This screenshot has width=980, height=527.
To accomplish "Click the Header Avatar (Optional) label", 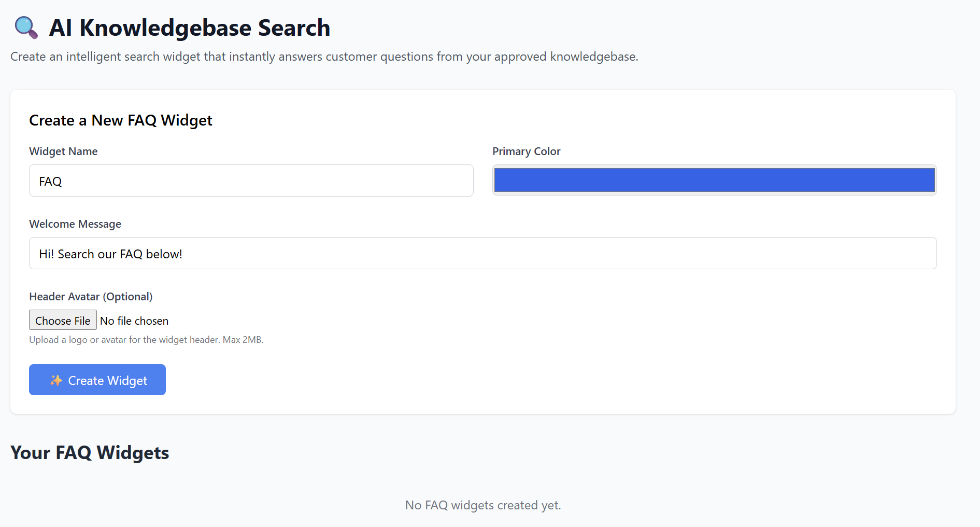I will click(x=91, y=297).
